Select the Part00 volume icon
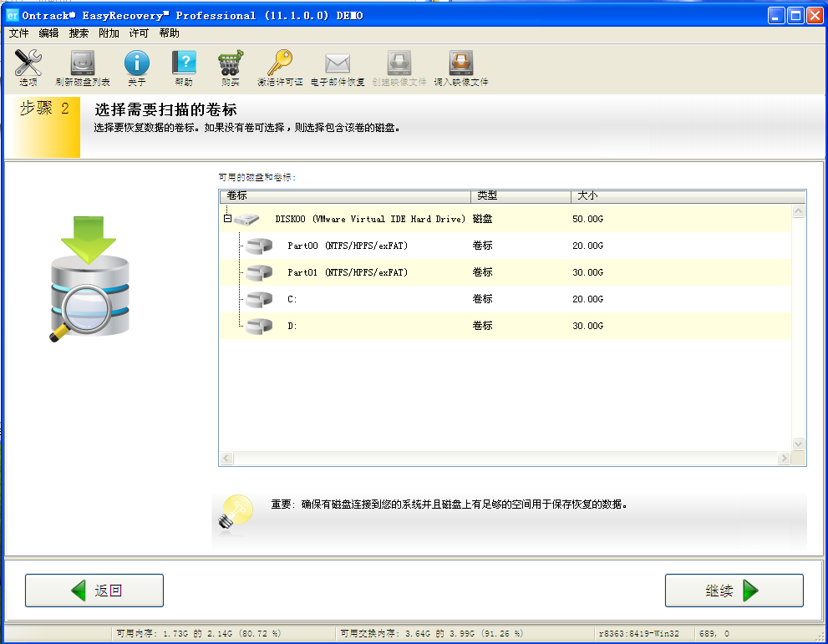 coord(259,246)
